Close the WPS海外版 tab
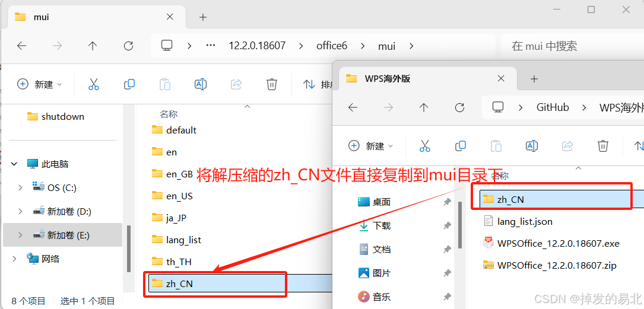The height and width of the screenshot is (309, 644). pos(500,78)
